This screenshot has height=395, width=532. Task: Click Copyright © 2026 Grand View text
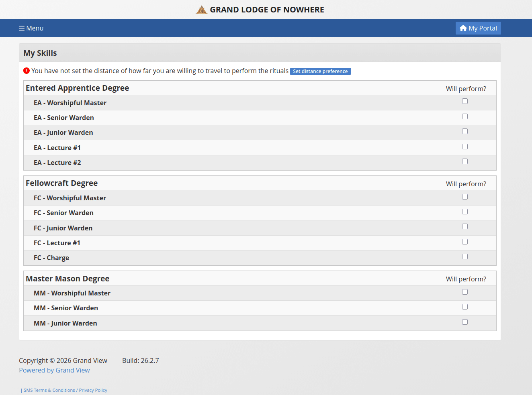(x=63, y=360)
